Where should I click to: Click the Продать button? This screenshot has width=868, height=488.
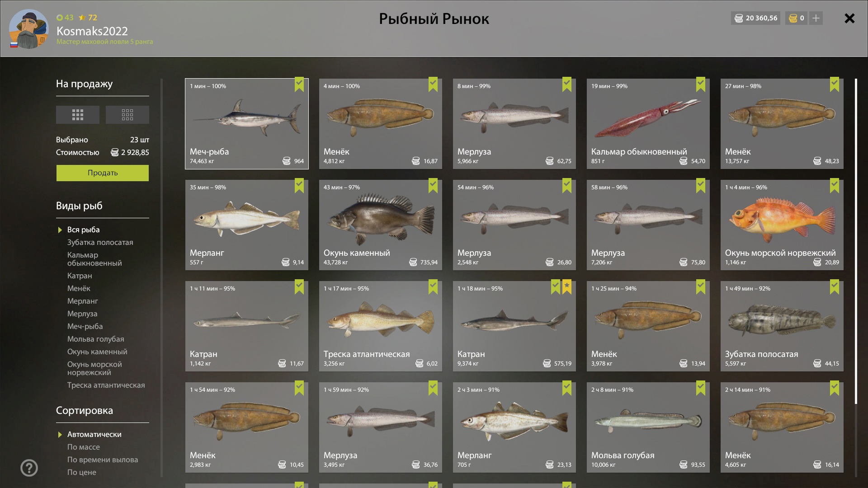point(103,173)
